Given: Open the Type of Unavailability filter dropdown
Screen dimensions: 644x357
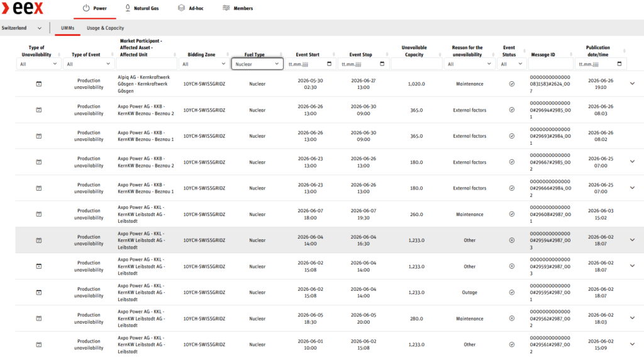Looking at the screenshot, I should 38,64.
